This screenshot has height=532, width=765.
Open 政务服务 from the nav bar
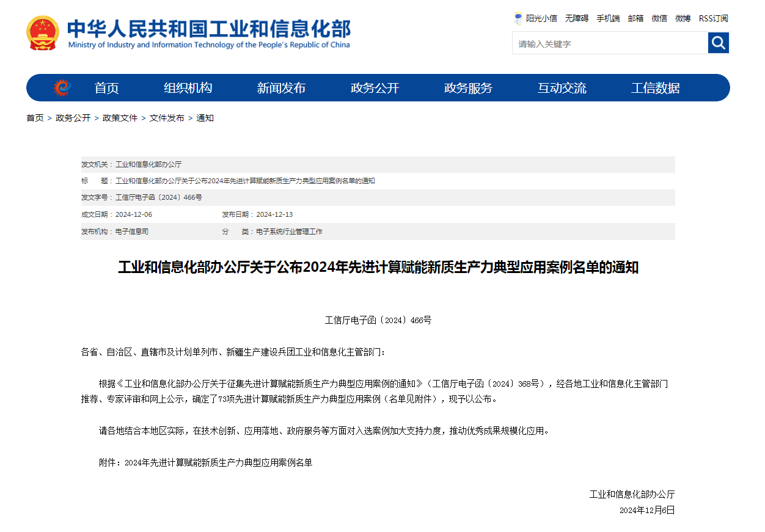coord(468,88)
